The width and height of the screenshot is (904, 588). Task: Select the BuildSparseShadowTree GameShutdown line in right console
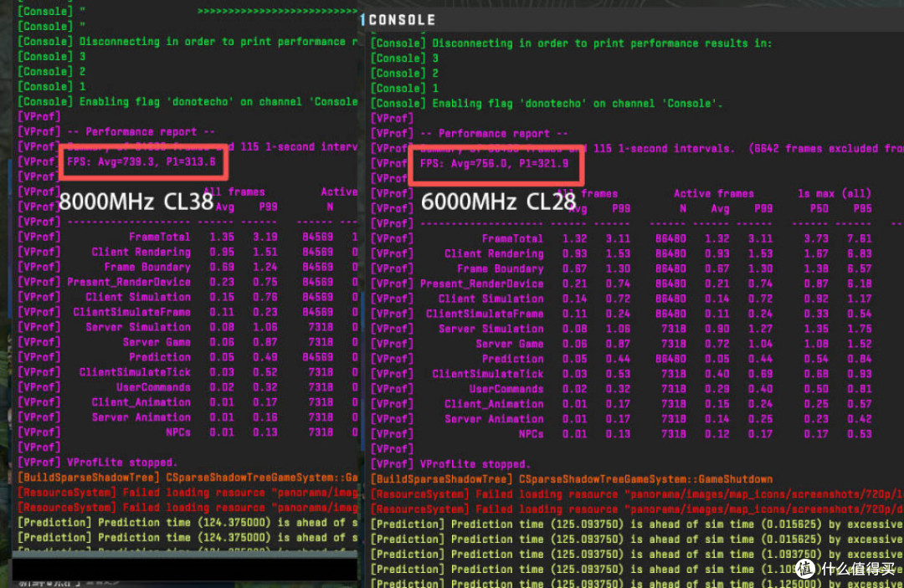[572, 479]
